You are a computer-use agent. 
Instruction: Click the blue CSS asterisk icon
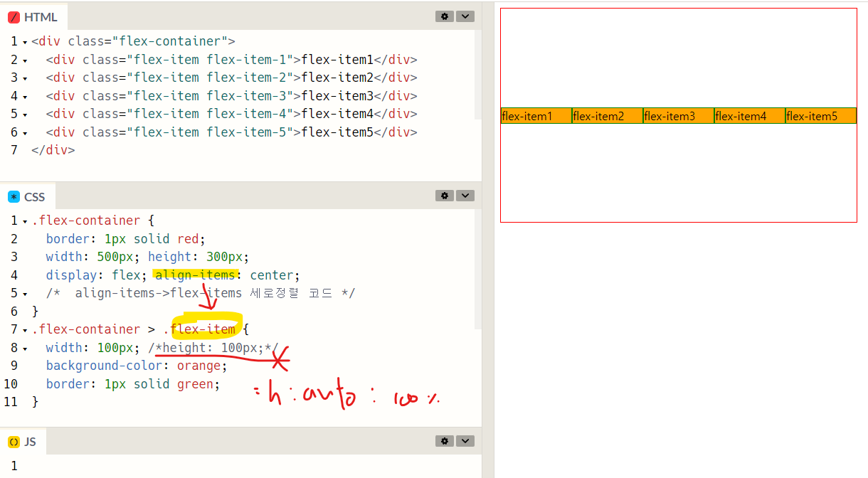pos(14,196)
